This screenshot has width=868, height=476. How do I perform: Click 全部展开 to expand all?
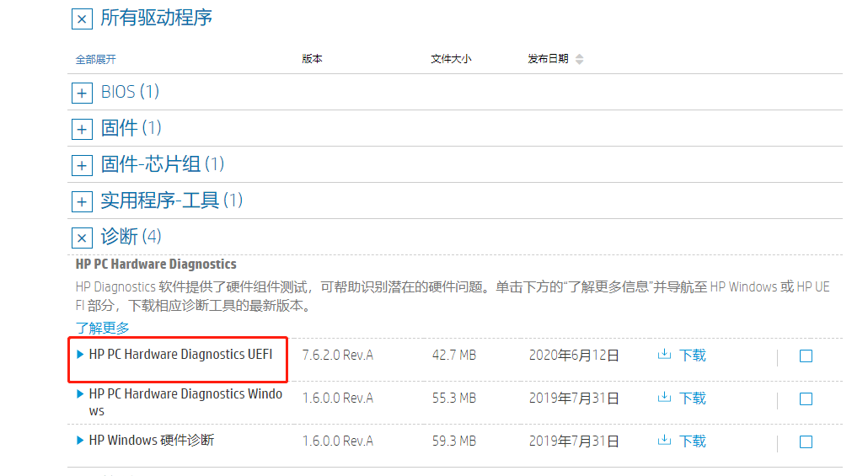tap(96, 59)
